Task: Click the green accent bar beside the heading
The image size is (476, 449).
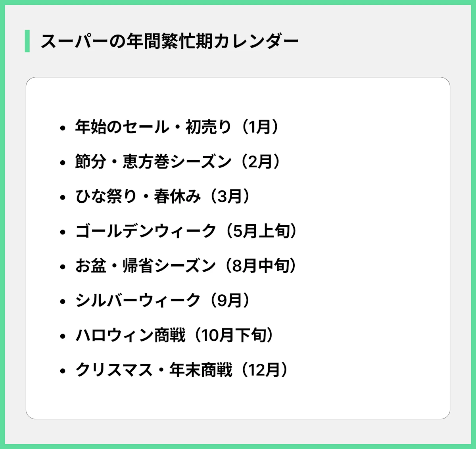Action: (x=27, y=41)
